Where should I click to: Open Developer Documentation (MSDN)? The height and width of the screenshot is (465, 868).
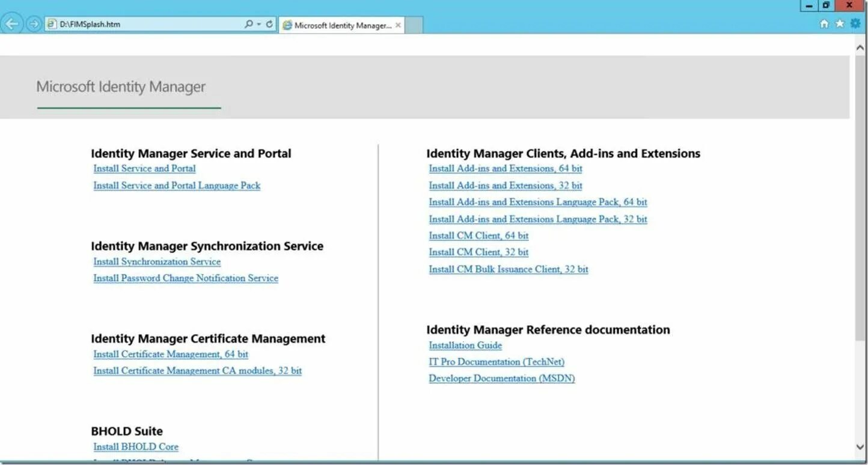502,378
